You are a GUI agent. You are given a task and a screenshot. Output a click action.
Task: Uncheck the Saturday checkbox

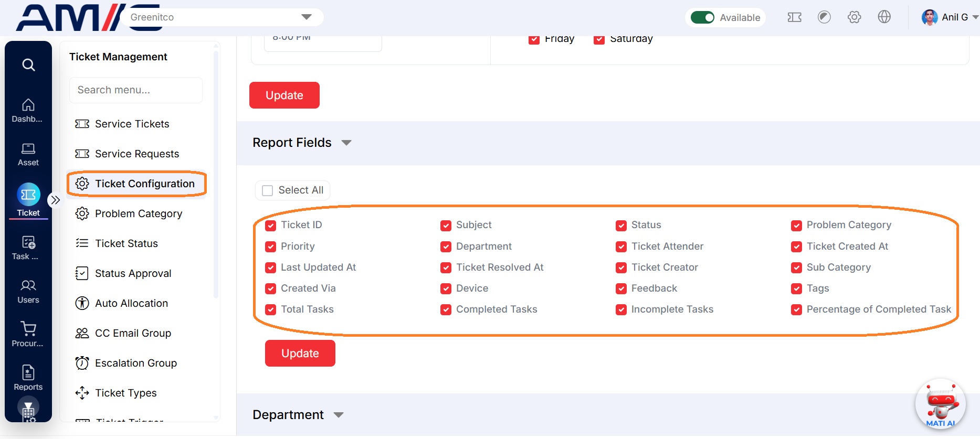point(599,39)
